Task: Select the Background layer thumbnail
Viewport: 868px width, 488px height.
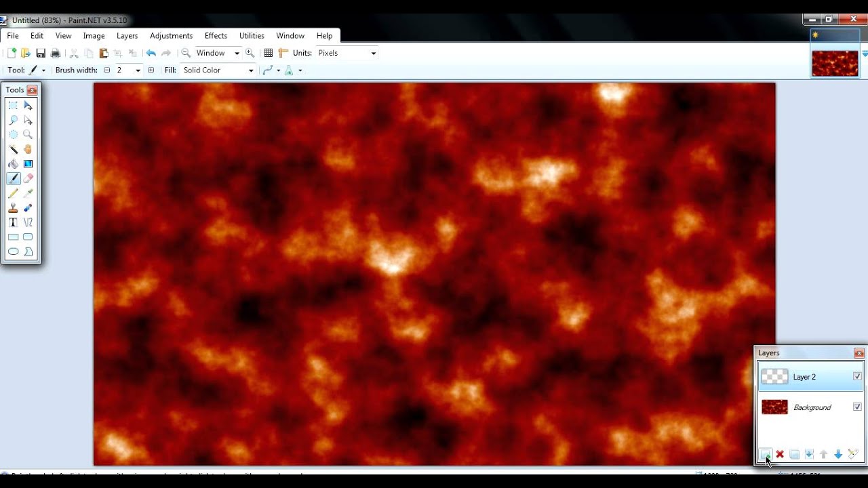Action: coord(774,407)
